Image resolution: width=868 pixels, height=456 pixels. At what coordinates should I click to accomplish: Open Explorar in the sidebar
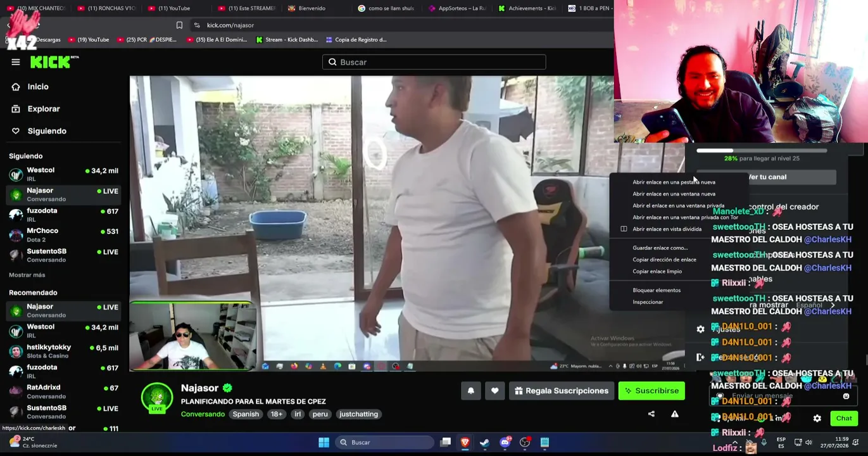pos(44,109)
